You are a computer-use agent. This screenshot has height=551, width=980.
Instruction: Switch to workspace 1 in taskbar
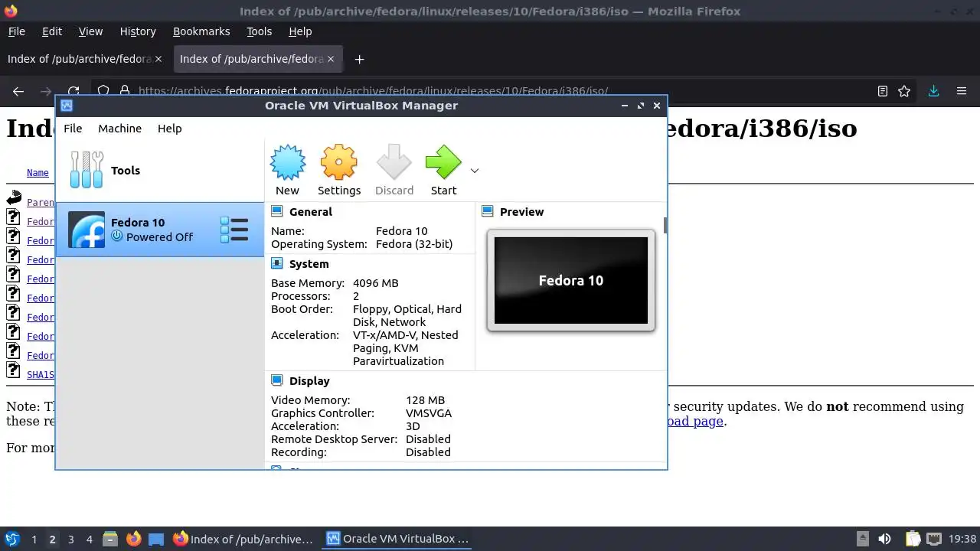[34, 540]
